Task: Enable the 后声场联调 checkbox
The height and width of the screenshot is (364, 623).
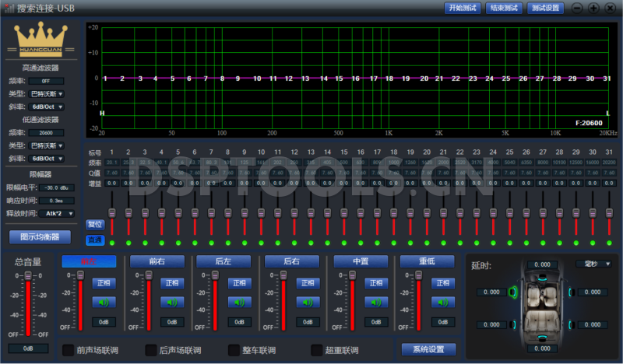Action: pyautogui.click(x=151, y=350)
